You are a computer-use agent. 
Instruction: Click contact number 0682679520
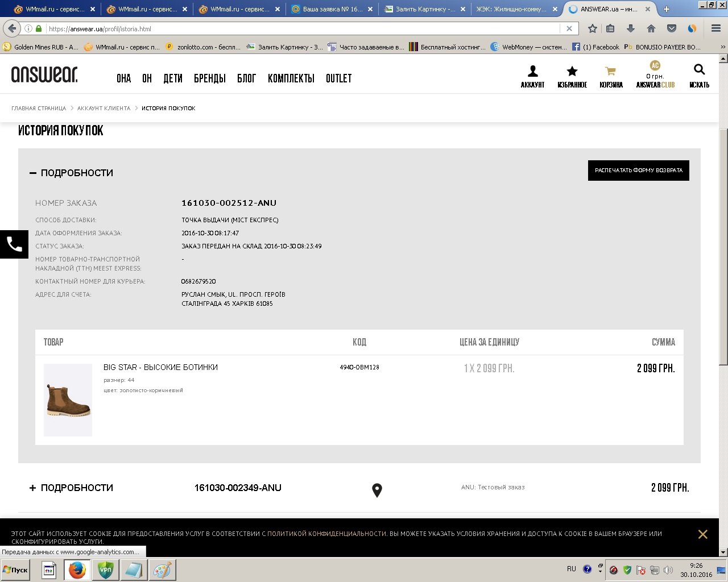pyautogui.click(x=198, y=281)
